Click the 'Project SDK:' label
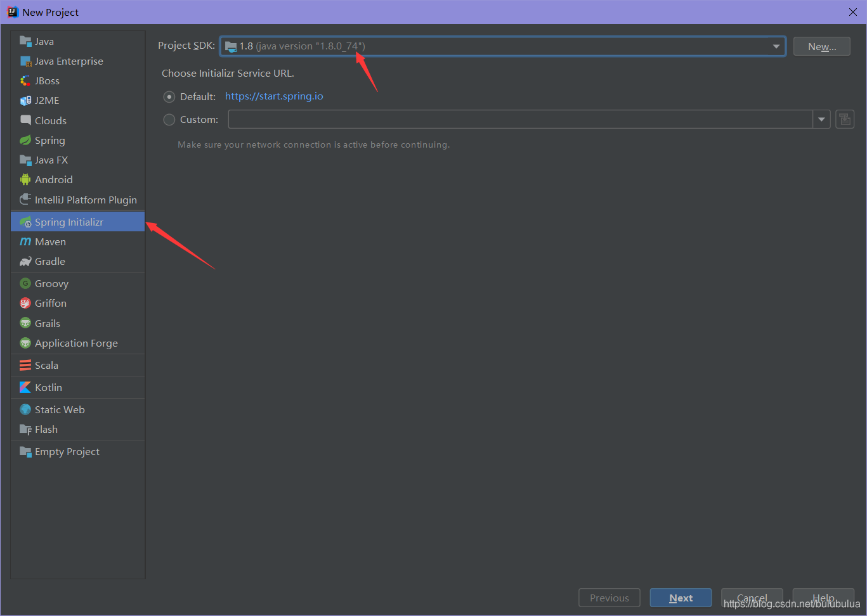 click(x=186, y=46)
